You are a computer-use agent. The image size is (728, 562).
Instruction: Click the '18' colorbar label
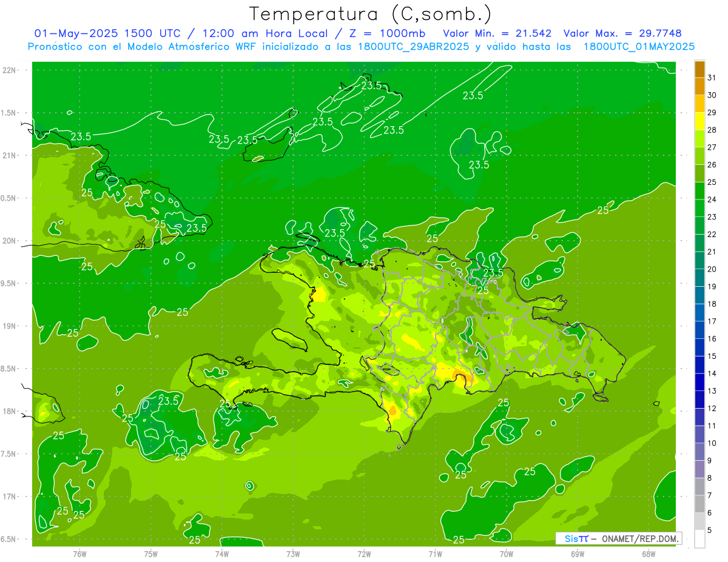tap(712, 304)
